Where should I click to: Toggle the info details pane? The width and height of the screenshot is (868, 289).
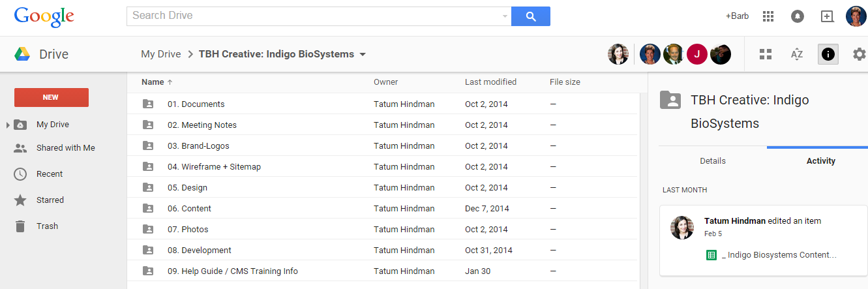coord(828,54)
